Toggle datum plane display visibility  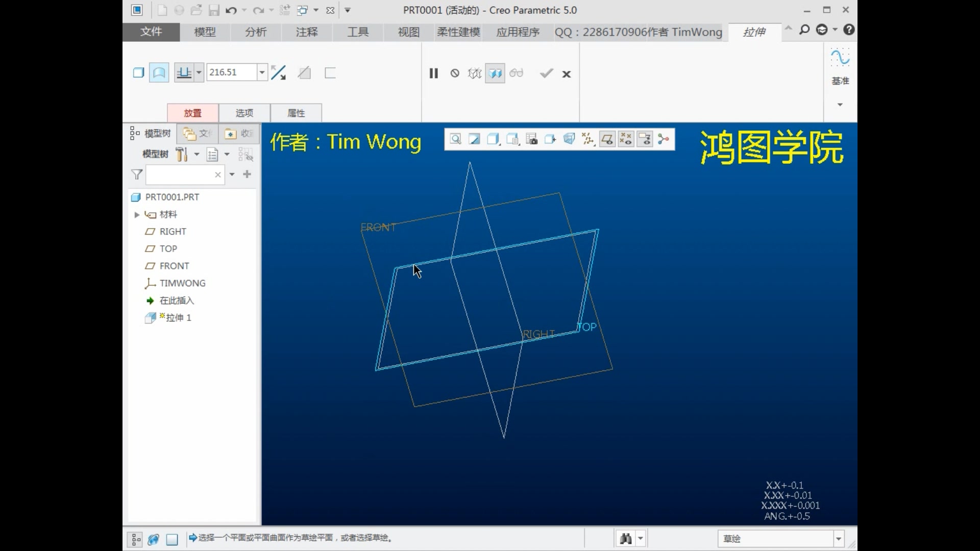607,139
